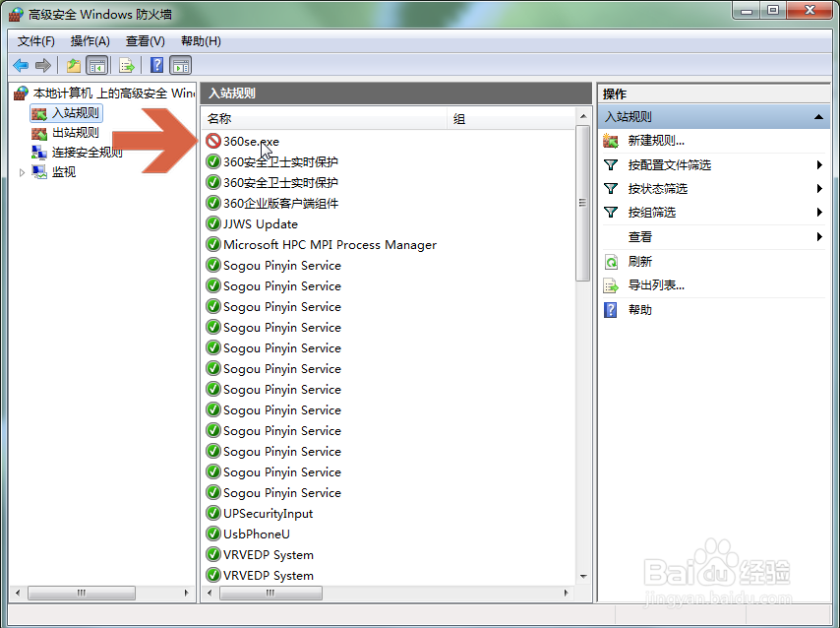Click the blocked icon beside 360se.exe
Image resolution: width=840 pixels, height=628 pixels.
pos(213,141)
